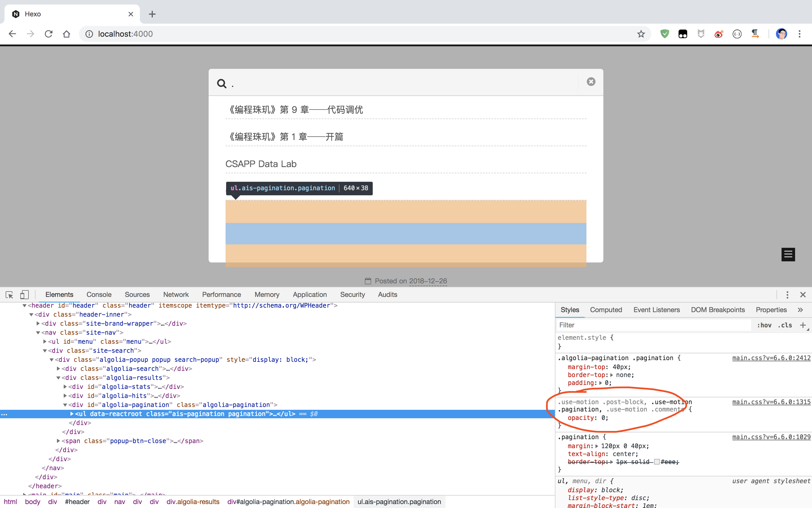Click the user profile avatar

782,34
